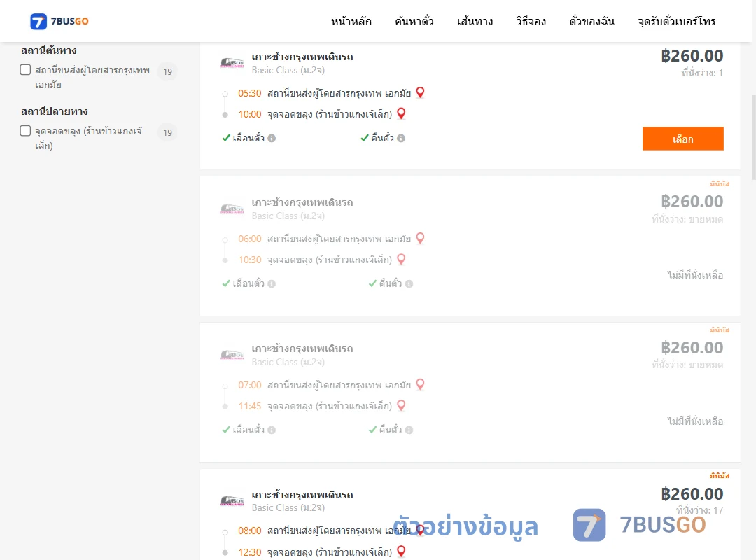
Task: Click ที่นั่งว่าง: 1 seat availability text
Action: pyautogui.click(x=702, y=73)
